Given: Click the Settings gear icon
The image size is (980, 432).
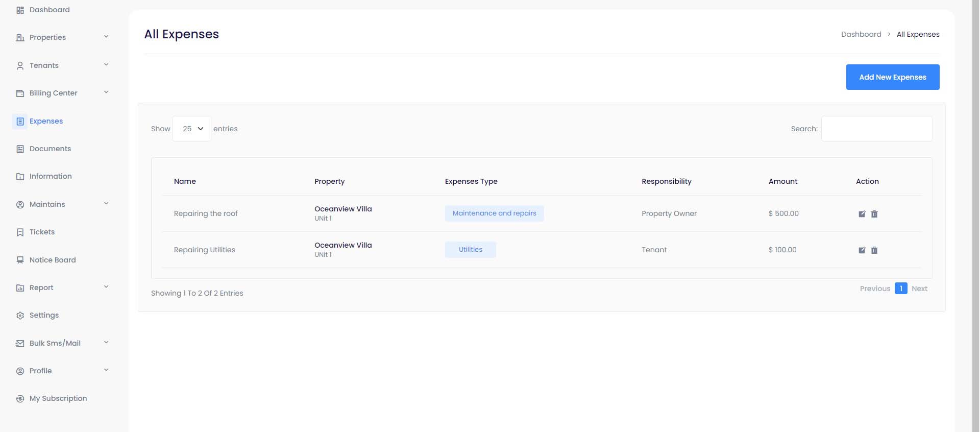Looking at the screenshot, I should pyautogui.click(x=20, y=316).
